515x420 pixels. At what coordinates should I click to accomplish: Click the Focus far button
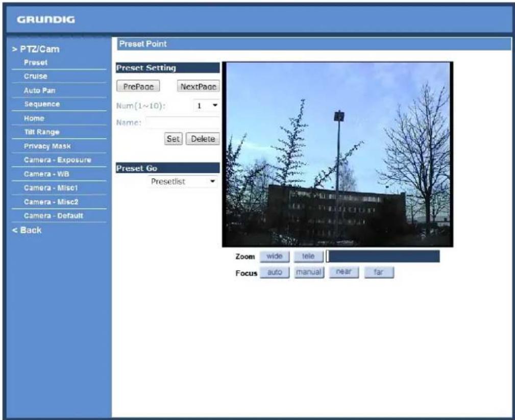(379, 272)
